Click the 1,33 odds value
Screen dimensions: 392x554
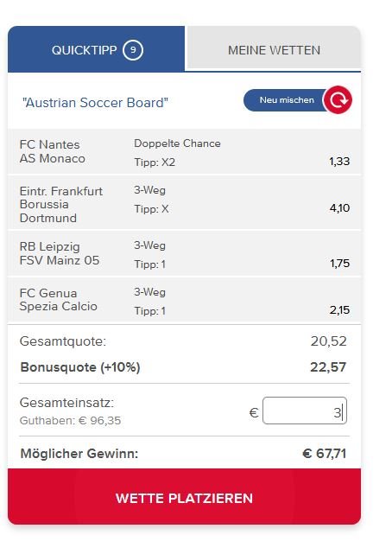tap(339, 162)
